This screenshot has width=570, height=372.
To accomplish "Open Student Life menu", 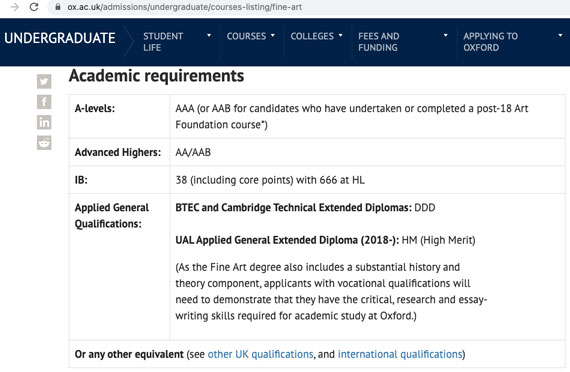I will pos(163,42).
